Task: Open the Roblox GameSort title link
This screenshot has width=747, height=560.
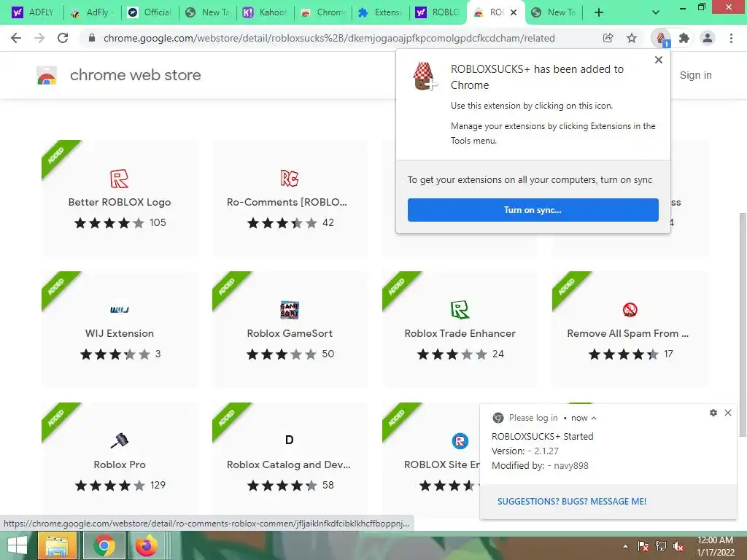Action: [290, 333]
